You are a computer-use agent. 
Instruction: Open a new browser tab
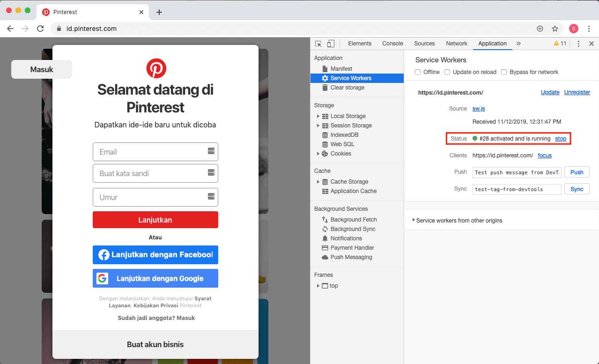[159, 12]
